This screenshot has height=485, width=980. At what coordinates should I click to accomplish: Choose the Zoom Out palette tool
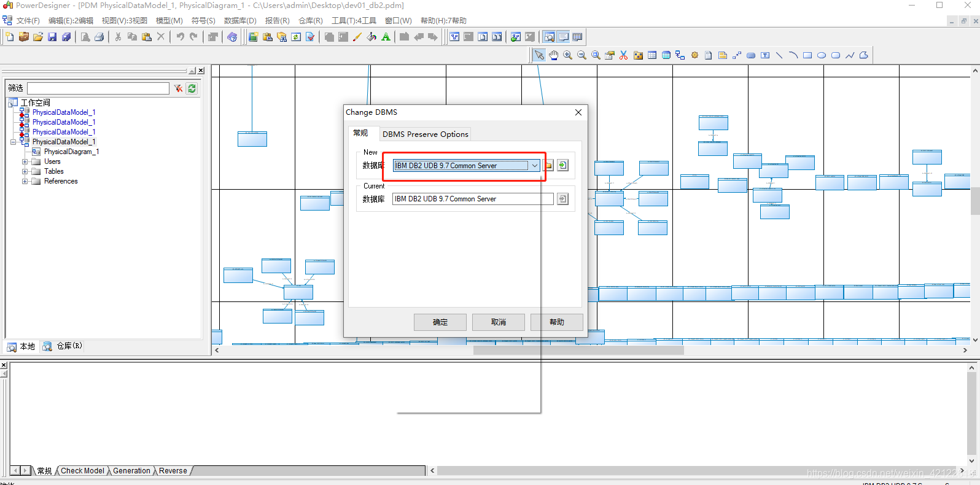click(581, 55)
